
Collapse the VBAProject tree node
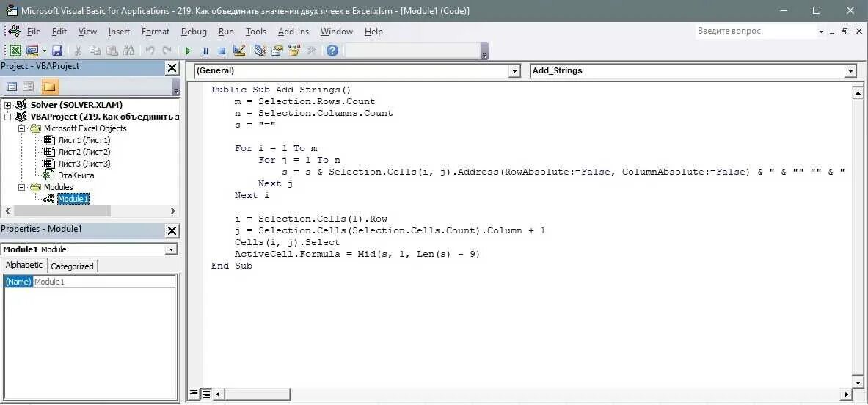pos(8,117)
